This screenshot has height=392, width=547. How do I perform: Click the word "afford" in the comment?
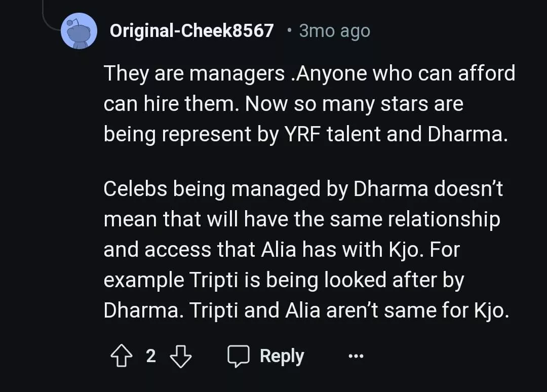(486, 74)
